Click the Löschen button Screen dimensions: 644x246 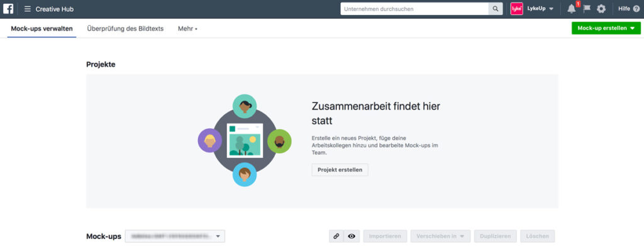pos(537,236)
